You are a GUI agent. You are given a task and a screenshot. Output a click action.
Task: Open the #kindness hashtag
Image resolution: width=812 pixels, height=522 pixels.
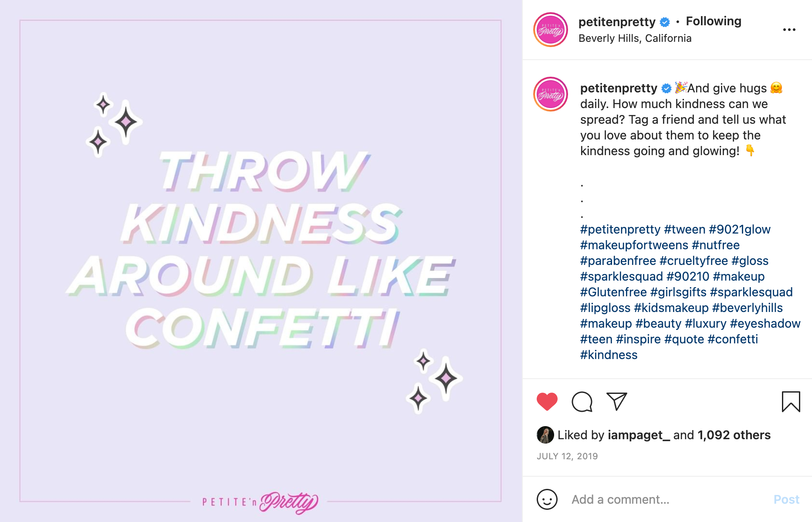(x=609, y=355)
